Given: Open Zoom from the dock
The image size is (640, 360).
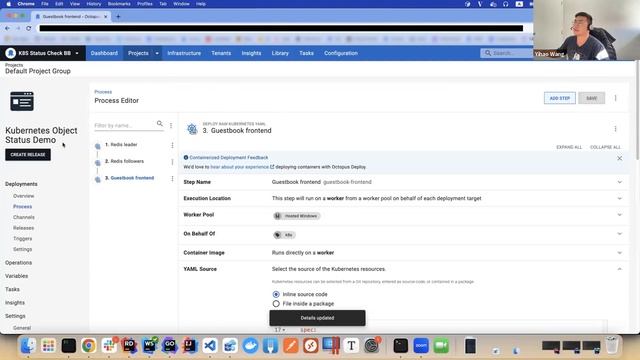Looking at the screenshot, I should (421, 346).
